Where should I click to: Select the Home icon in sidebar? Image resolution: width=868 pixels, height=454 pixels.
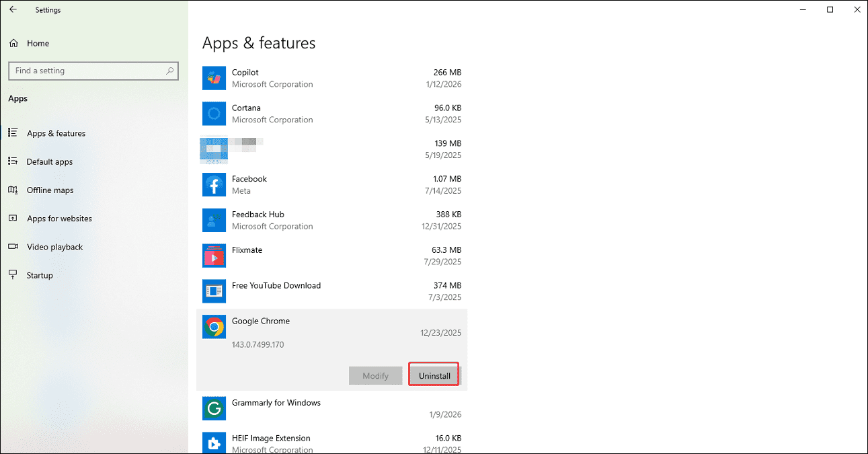click(13, 43)
